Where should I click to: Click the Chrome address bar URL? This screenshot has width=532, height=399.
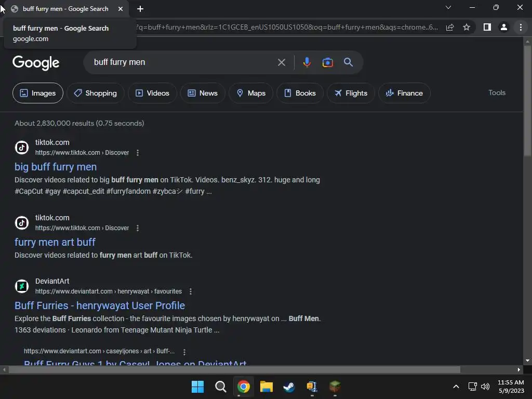coord(287,27)
